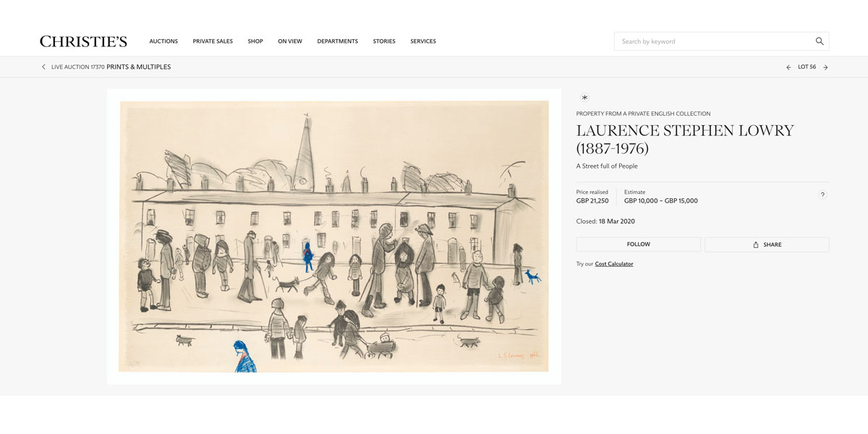
Task: Click 'Property from a Private English Collection'
Action: [643, 114]
